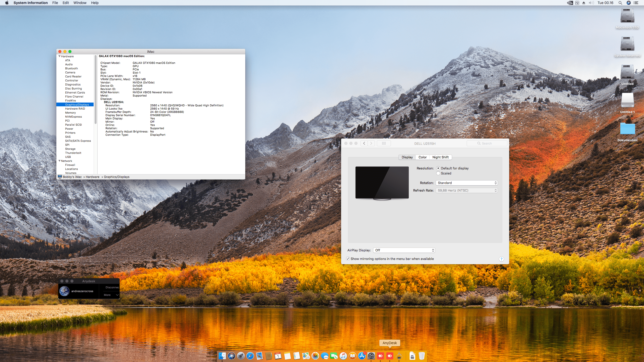
Task: Select Default for display resolution
Action: pyautogui.click(x=438, y=168)
